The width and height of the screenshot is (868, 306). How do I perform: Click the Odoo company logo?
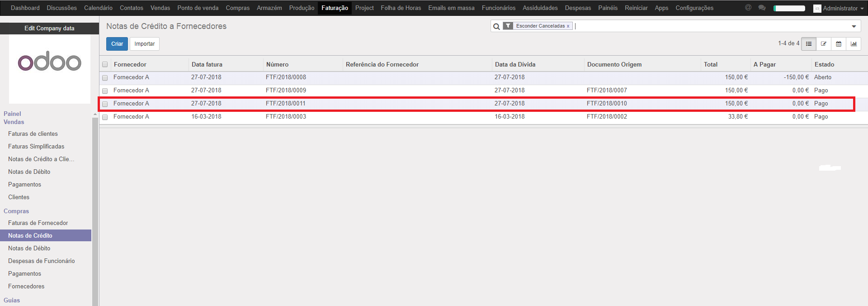(50, 62)
